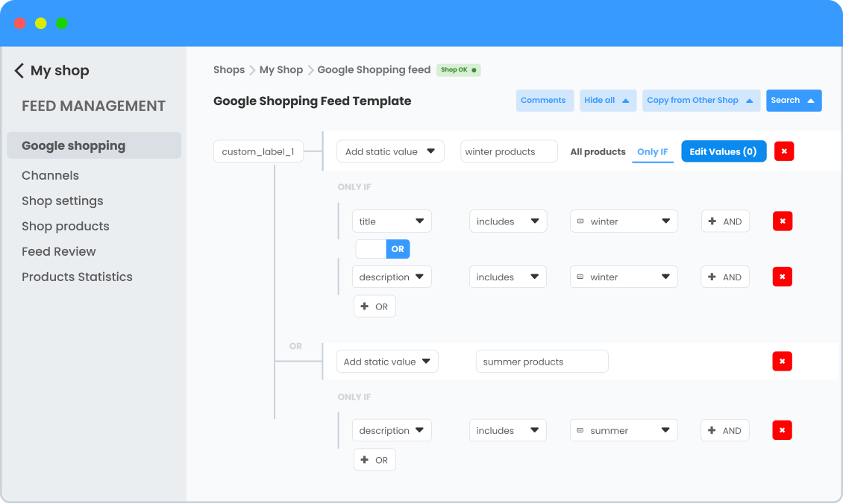Click the Search button
The width and height of the screenshot is (843, 504).
click(793, 100)
